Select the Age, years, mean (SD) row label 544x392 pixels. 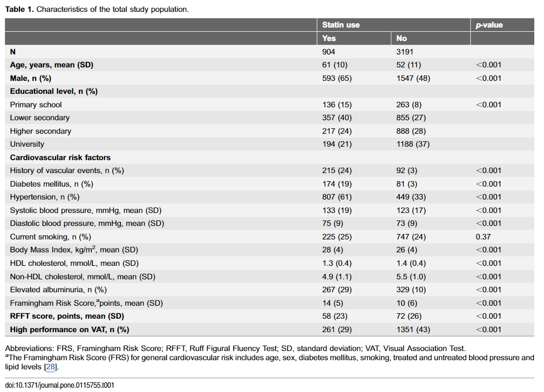click(52, 65)
